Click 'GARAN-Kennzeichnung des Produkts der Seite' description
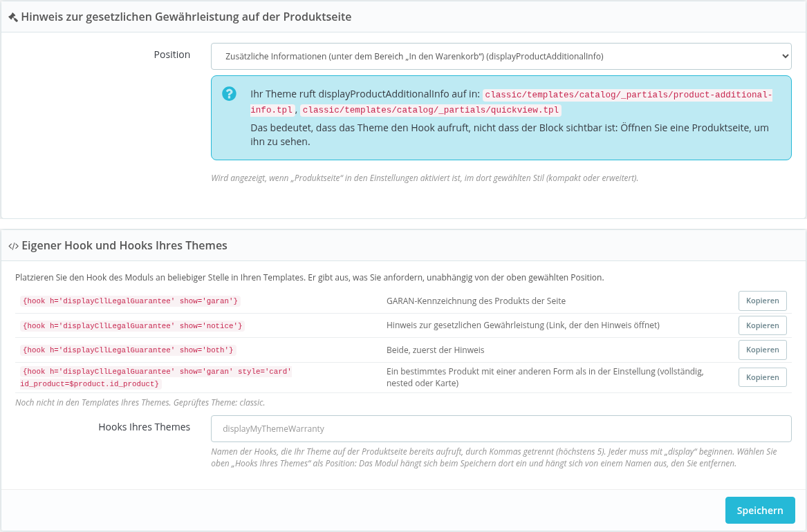The width and height of the screenshot is (807, 532). click(x=476, y=301)
